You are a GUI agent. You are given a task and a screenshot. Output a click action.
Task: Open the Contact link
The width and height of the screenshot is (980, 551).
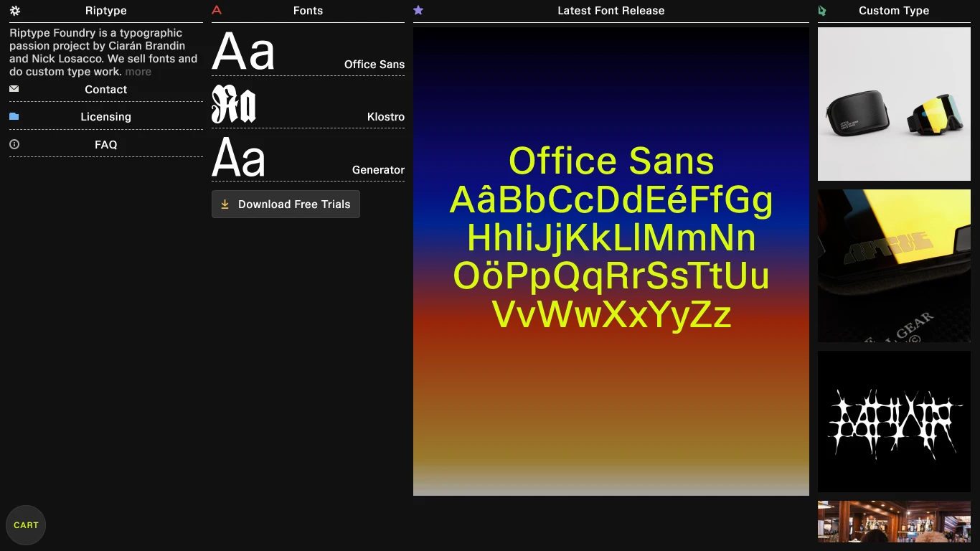(x=106, y=90)
